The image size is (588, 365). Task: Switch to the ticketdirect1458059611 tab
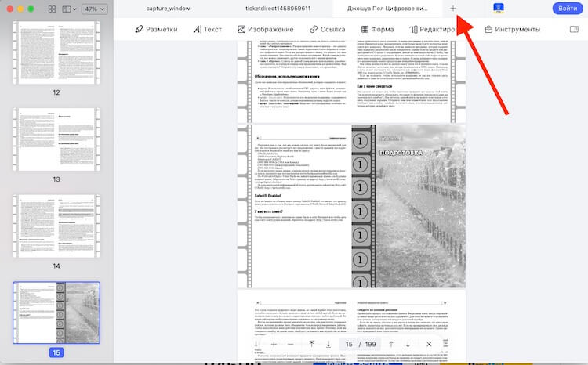click(x=278, y=8)
